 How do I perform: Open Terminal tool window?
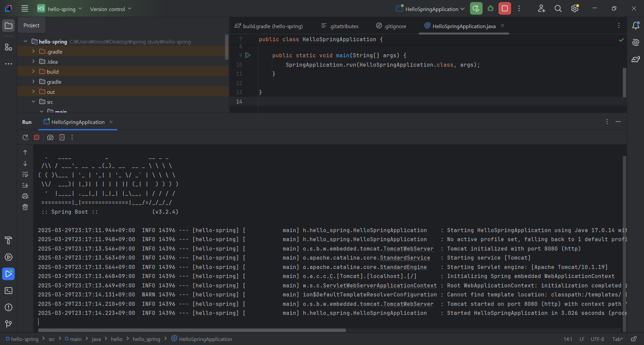pyautogui.click(x=9, y=291)
